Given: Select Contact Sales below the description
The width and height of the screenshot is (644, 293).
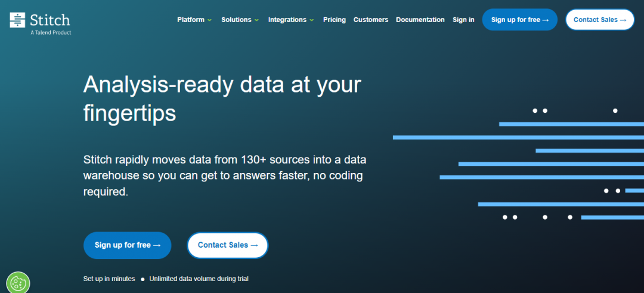Looking at the screenshot, I should pyautogui.click(x=228, y=245).
